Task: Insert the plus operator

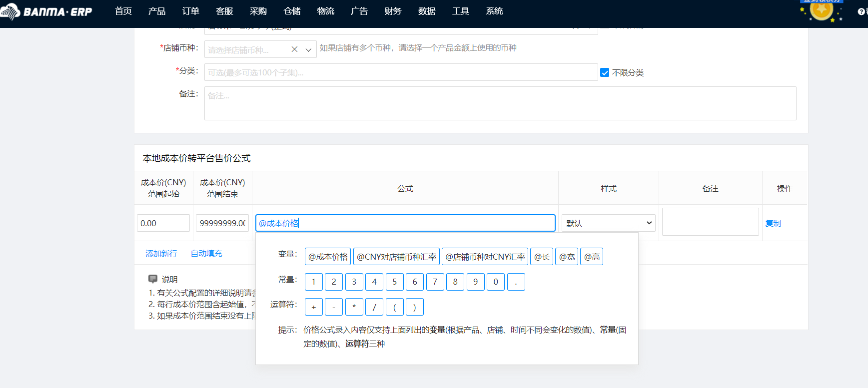Action: point(314,307)
